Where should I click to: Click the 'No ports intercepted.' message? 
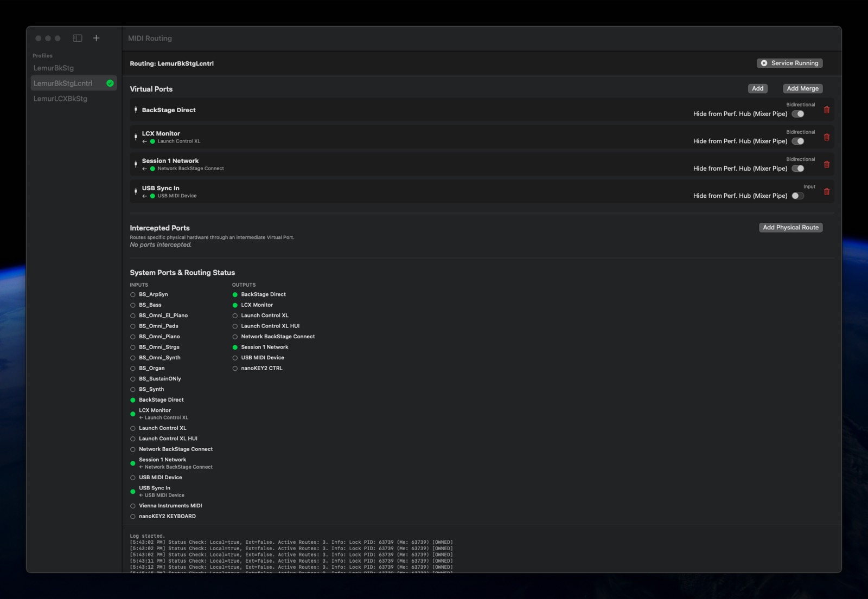click(x=161, y=245)
